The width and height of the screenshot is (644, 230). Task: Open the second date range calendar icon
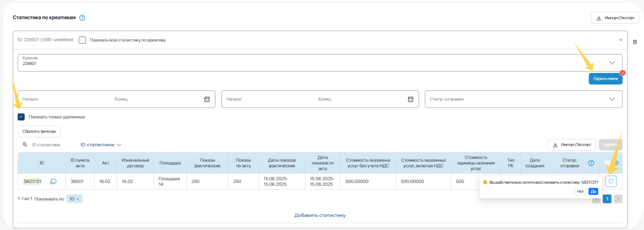tap(411, 99)
